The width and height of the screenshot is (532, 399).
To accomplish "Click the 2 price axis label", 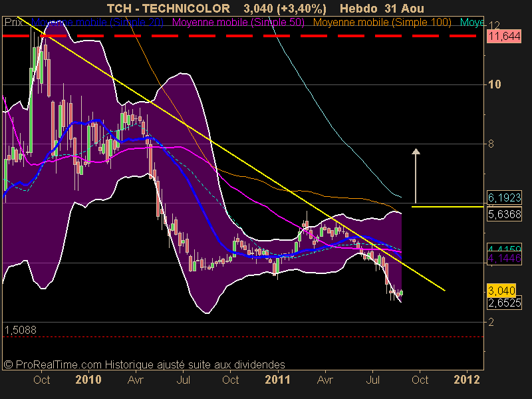I will [x=491, y=322].
